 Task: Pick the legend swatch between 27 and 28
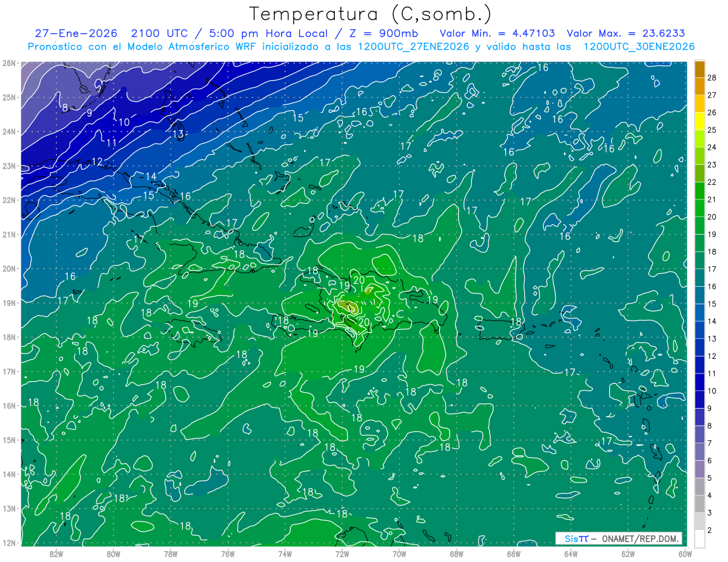pos(699,86)
